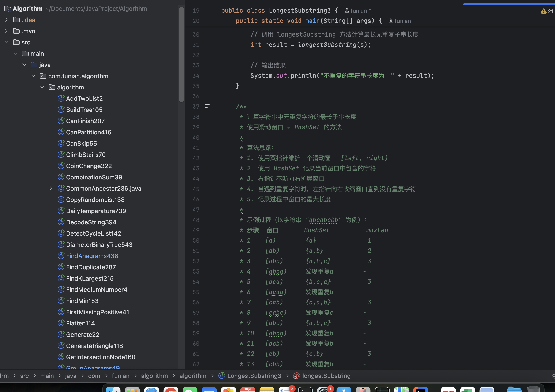
Task: Click the class icon next to FindAnagrams438
Action: (61, 255)
